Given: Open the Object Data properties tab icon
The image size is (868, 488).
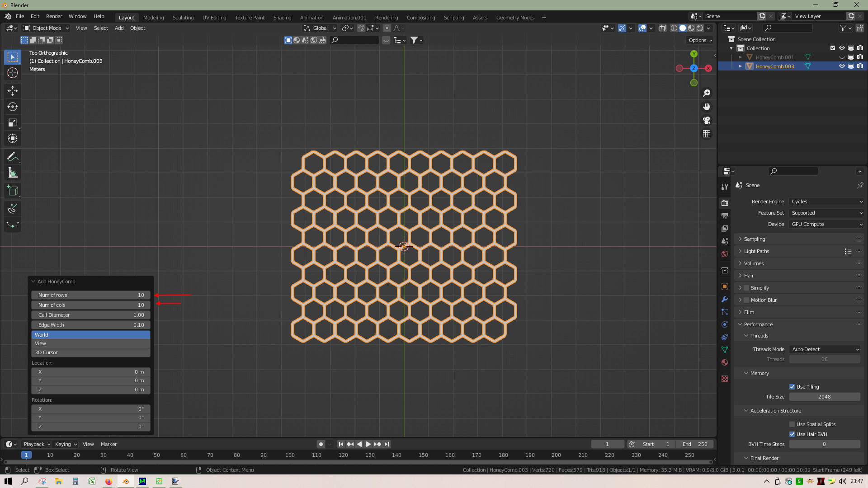Looking at the screenshot, I should [725, 350].
